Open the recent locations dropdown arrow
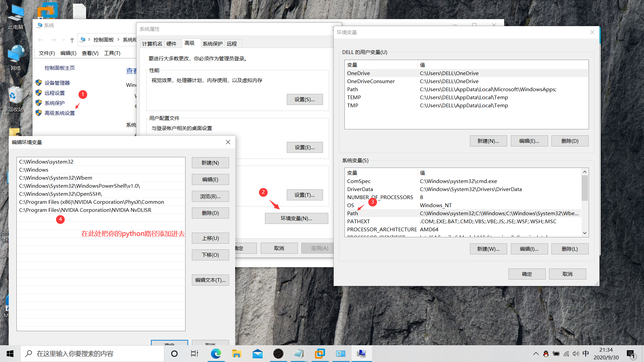Image resolution: width=644 pixels, height=362 pixels. [63, 40]
